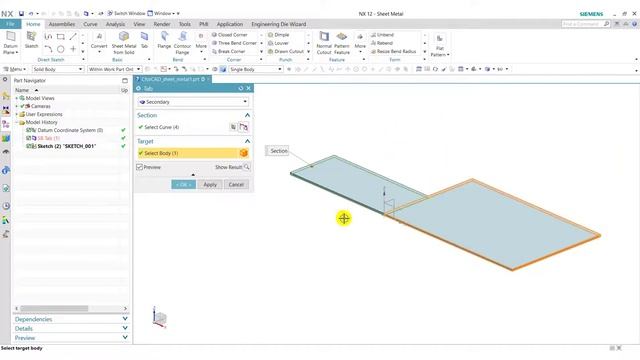Open the Engineering Die Wizard tab
Image resolution: width=640 pixels, height=360 pixels.
click(x=279, y=24)
